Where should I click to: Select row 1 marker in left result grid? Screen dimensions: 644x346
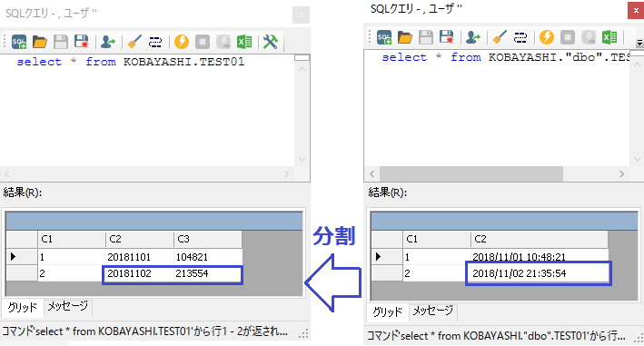click(x=22, y=257)
